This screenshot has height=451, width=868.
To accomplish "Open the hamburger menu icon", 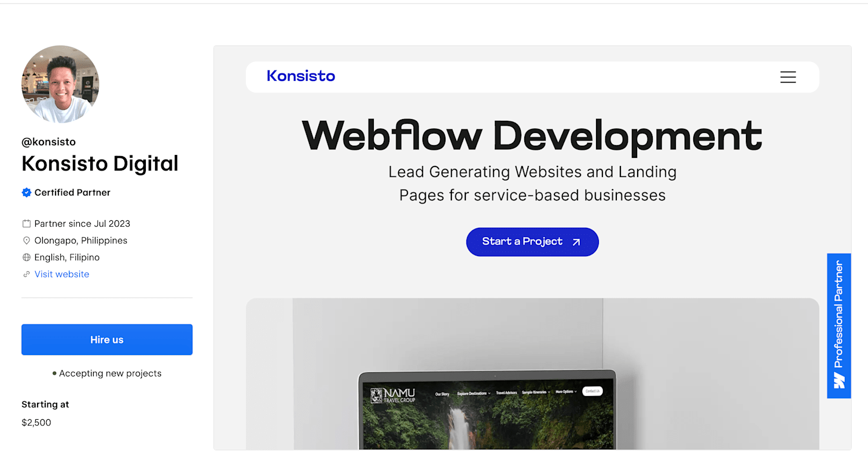I will [788, 77].
